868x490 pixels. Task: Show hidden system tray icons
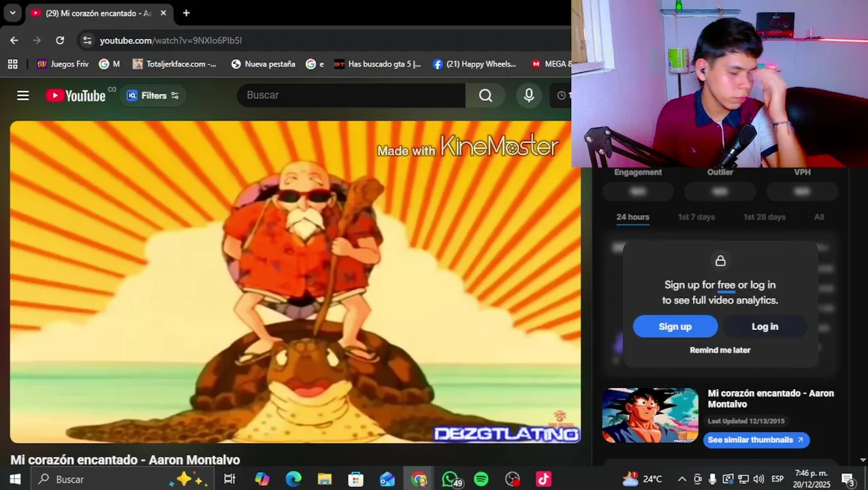click(681, 479)
